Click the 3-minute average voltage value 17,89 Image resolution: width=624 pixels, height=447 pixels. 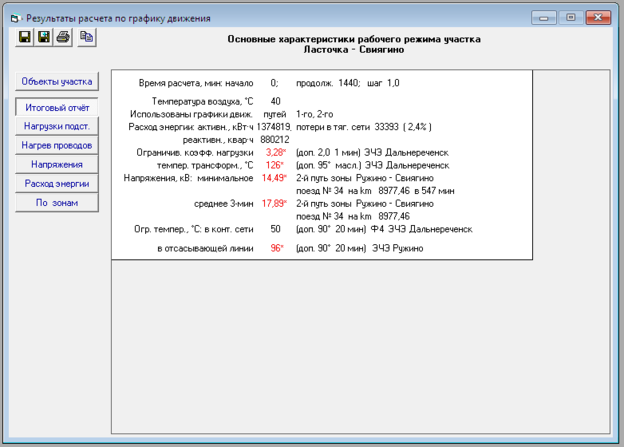274,203
